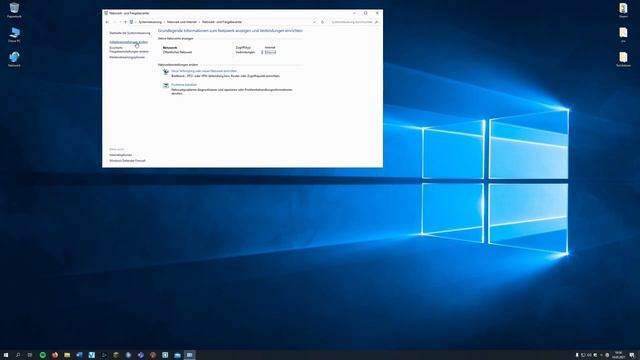The width and height of the screenshot is (640, 360).
Task: Open Windows Defender Firewall link
Action: [127, 161]
